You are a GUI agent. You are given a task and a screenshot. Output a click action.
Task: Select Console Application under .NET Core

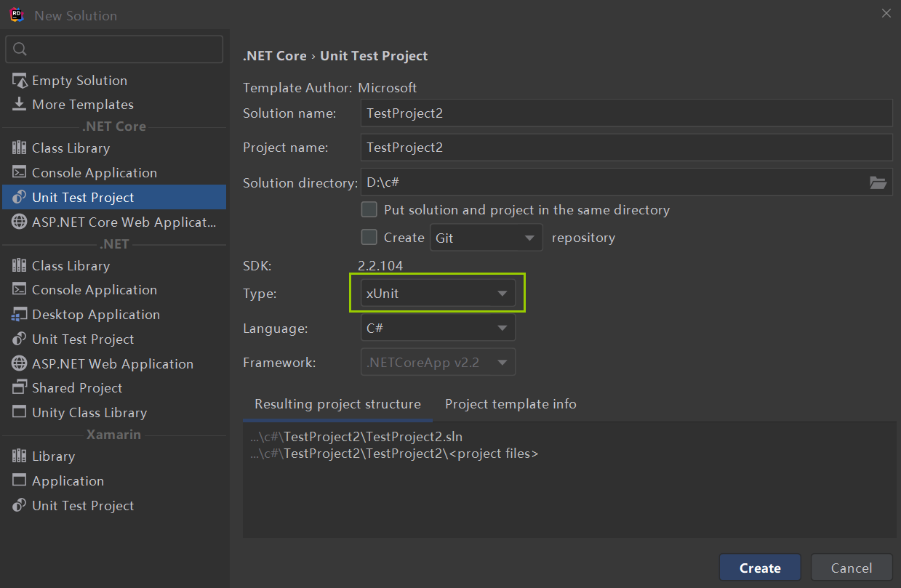pos(114,173)
